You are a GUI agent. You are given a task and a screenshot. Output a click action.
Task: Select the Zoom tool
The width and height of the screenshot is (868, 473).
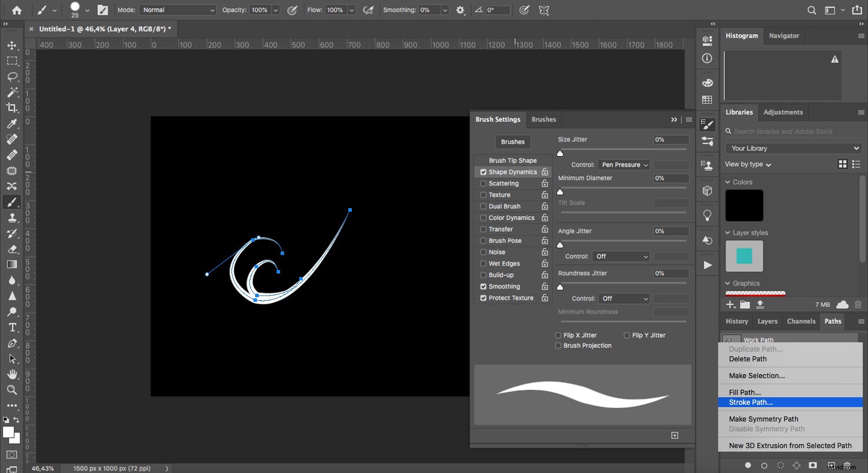(12, 390)
